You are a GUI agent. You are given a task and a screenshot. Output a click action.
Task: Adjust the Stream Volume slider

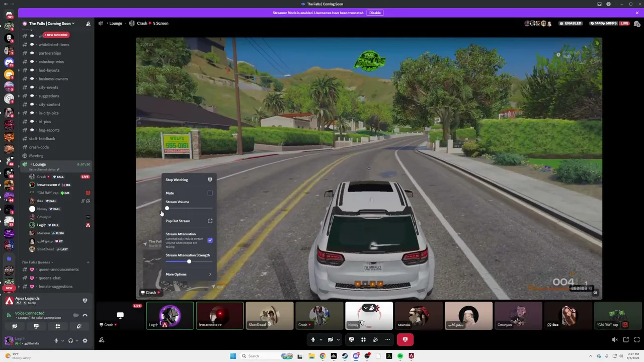pyautogui.click(x=189, y=208)
